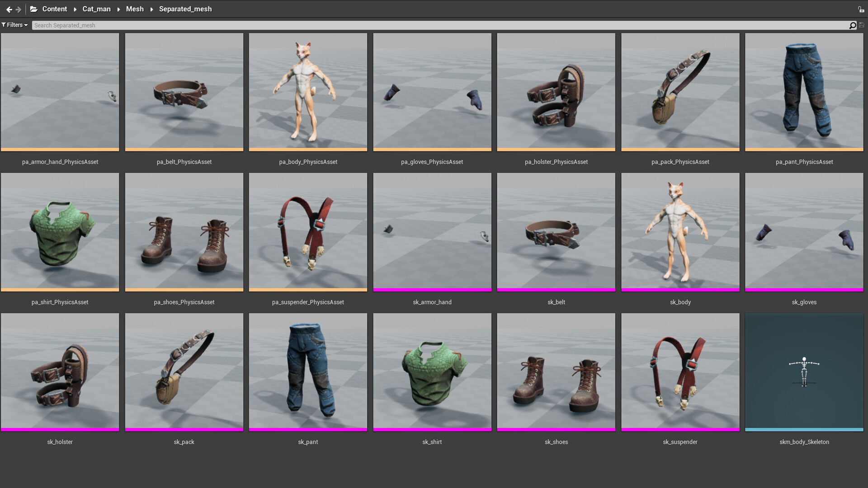Click the magnifier search icon
This screenshot has width=868, height=488.
coord(853,25)
